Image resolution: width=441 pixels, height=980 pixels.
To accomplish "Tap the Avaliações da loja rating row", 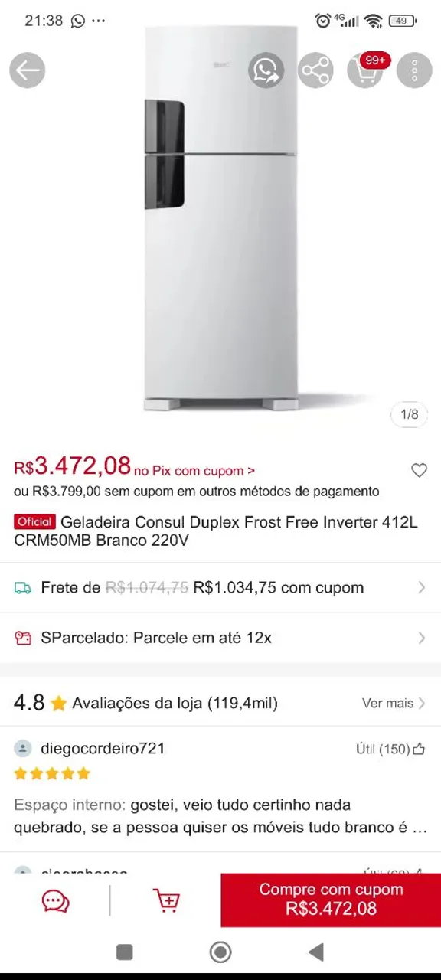I will click(x=220, y=703).
